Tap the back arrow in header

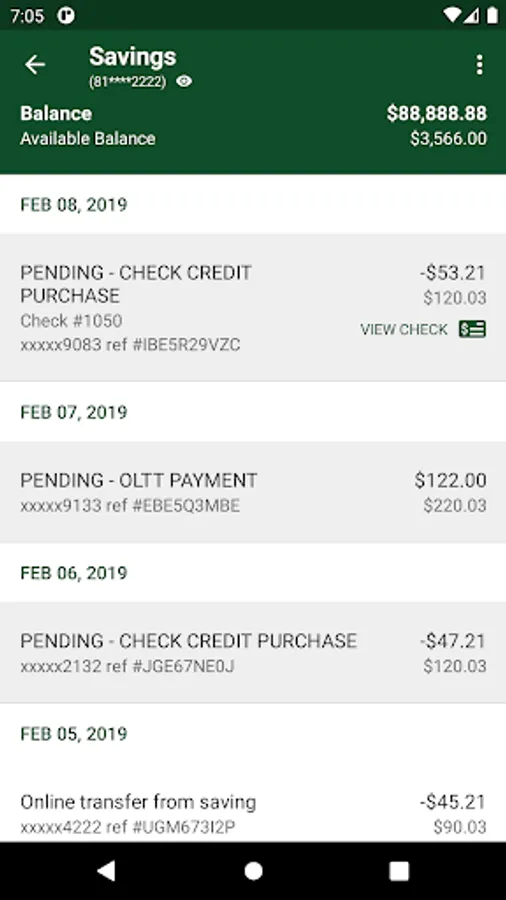(35, 65)
